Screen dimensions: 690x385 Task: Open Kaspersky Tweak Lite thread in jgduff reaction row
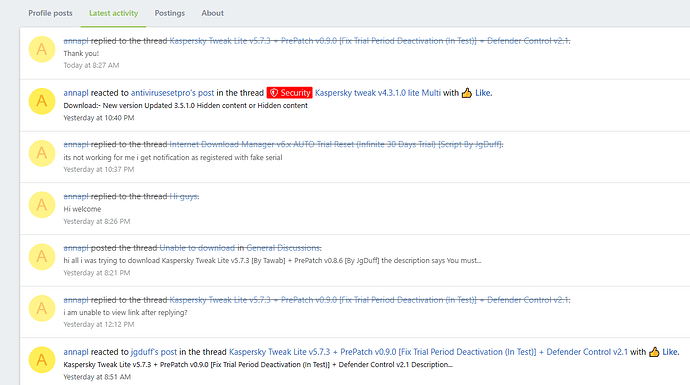[x=429, y=352]
